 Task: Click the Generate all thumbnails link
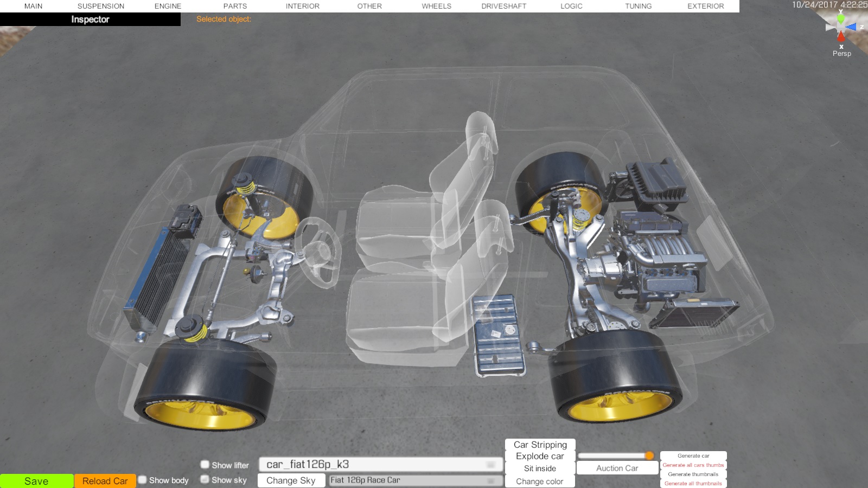coord(693,484)
